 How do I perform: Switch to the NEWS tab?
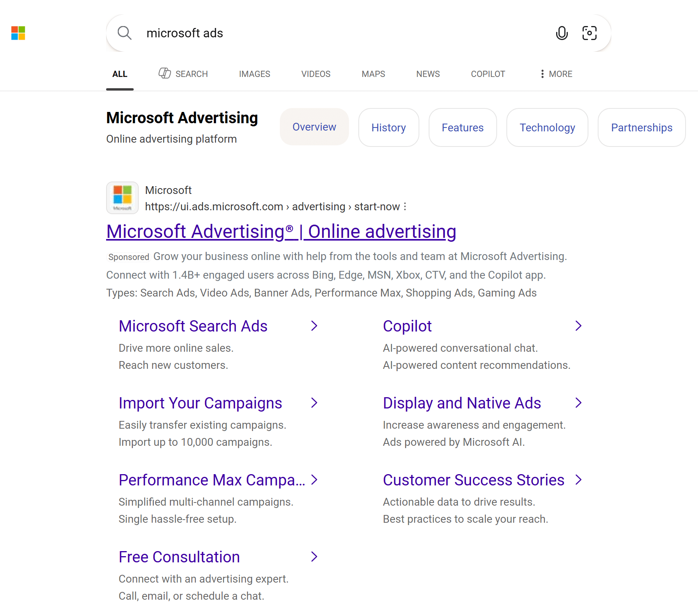(428, 74)
